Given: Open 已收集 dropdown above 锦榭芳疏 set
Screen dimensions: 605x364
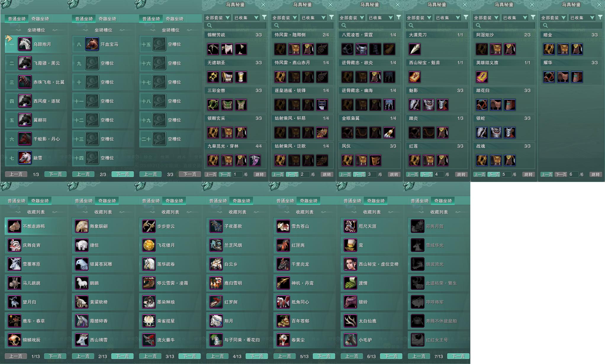Looking at the screenshot, I should (246, 18).
